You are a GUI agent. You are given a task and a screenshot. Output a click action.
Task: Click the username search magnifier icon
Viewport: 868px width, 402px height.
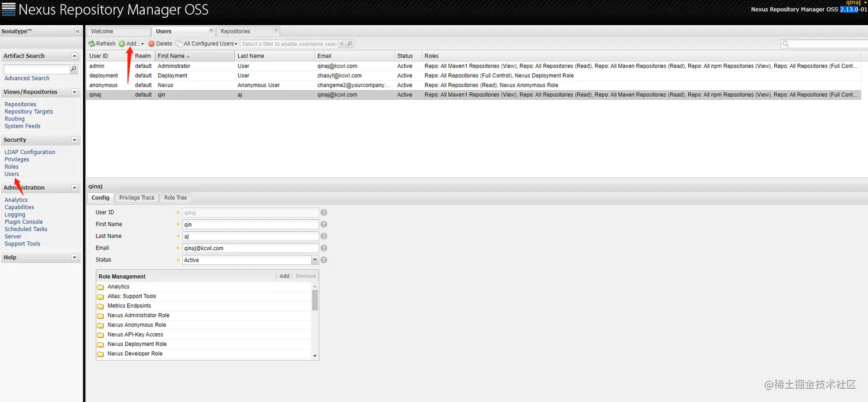coord(350,44)
